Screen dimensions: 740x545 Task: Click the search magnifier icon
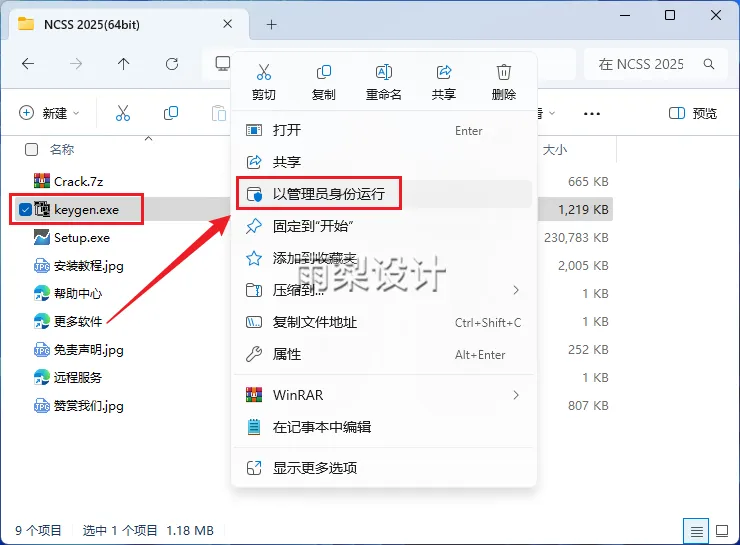[709, 64]
